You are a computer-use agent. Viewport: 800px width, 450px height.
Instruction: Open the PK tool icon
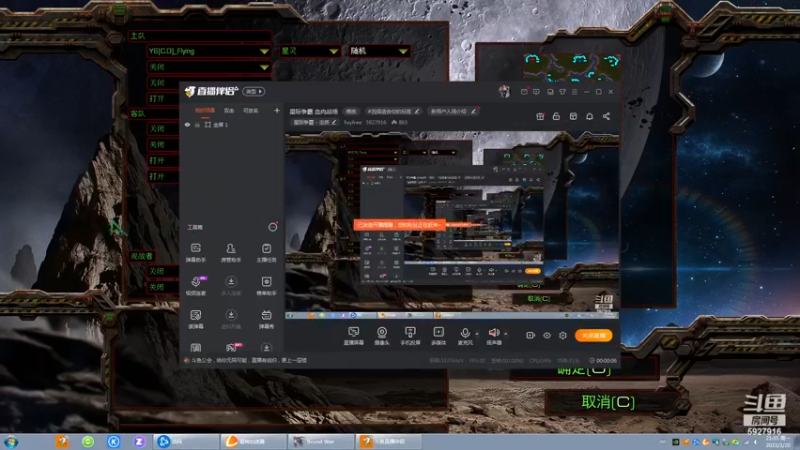click(232, 348)
